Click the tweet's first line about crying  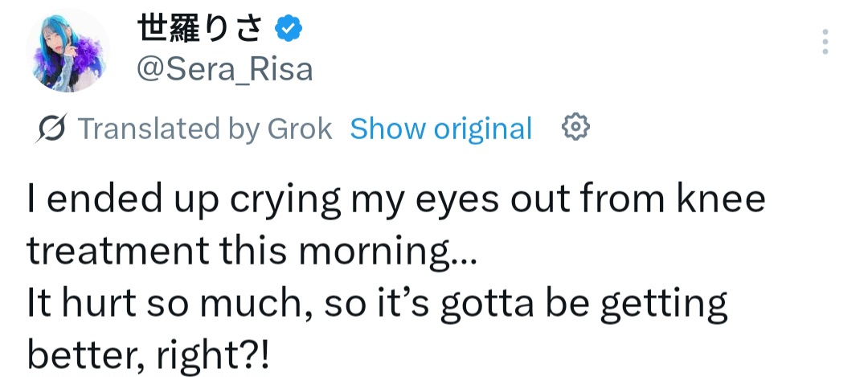(x=395, y=200)
